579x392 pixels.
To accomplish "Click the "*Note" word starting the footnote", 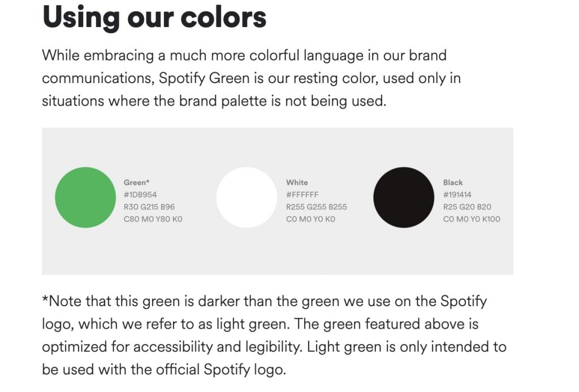I will [61, 301].
